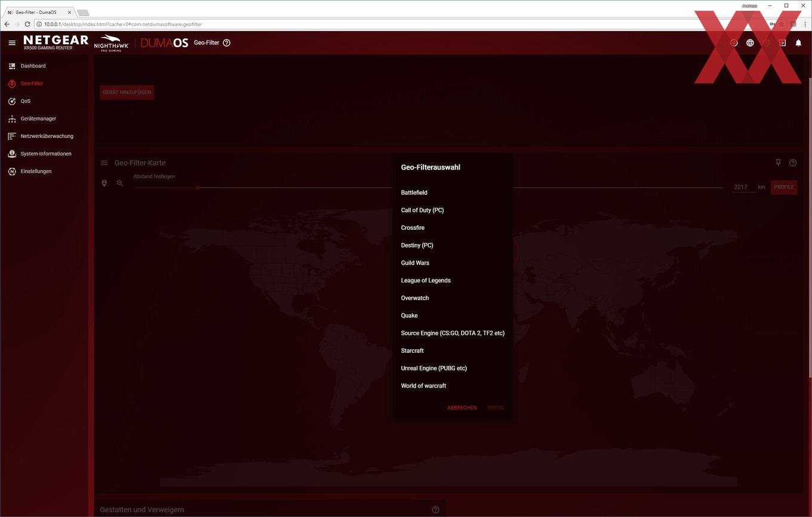Click the home location marker icon
The image size is (812, 517).
click(x=104, y=183)
